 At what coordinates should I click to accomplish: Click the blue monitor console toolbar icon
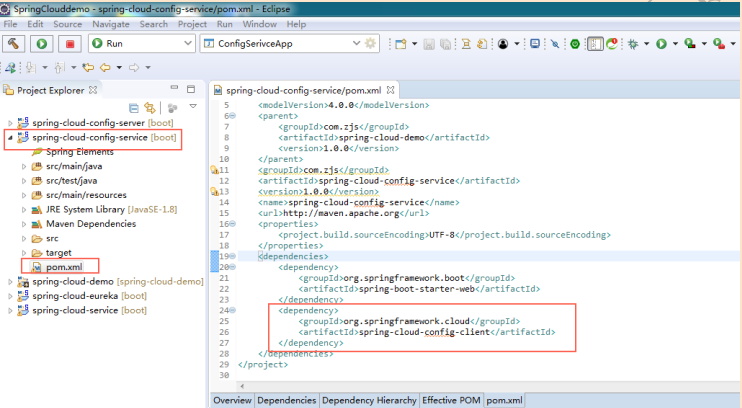(x=535, y=44)
